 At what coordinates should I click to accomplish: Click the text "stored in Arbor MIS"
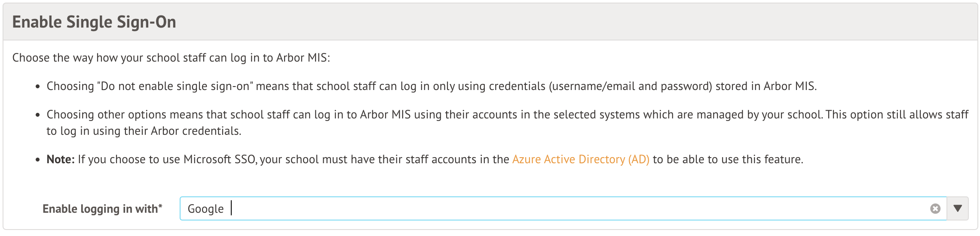(x=765, y=86)
